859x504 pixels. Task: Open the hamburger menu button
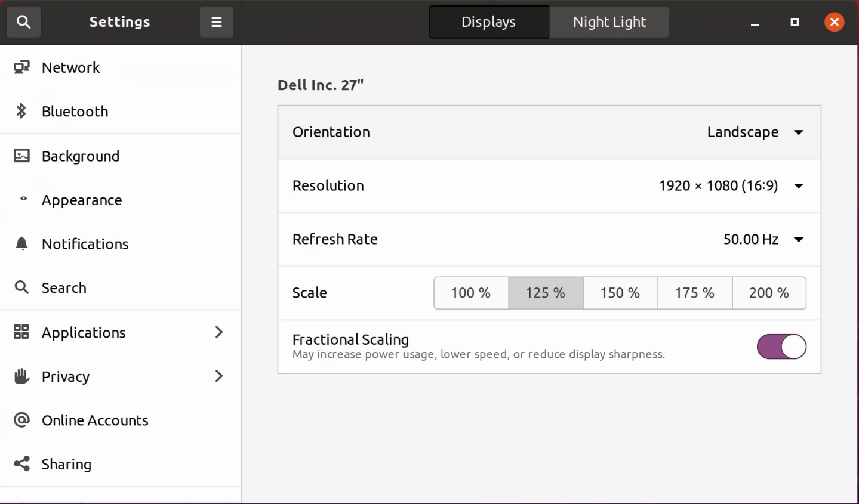[216, 22]
